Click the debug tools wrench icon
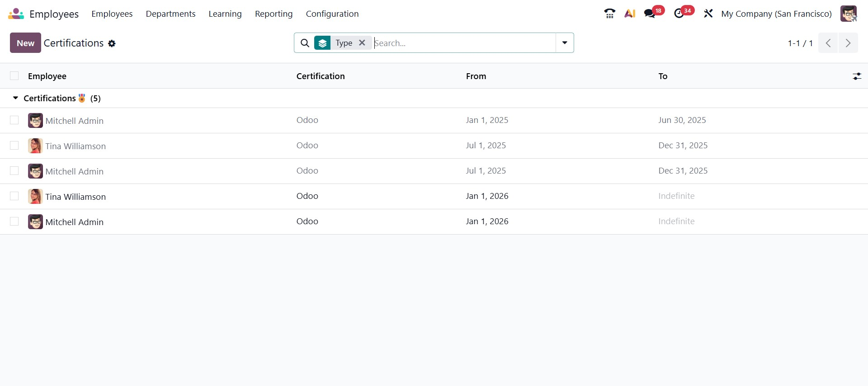Image resolution: width=868 pixels, height=386 pixels. pyautogui.click(x=708, y=14)
